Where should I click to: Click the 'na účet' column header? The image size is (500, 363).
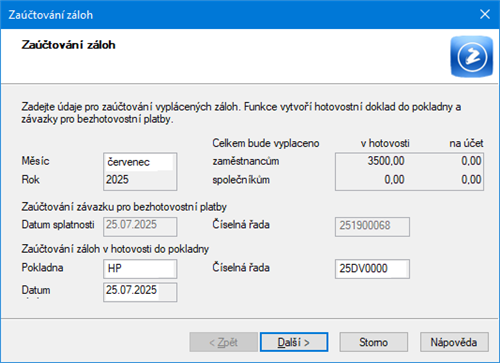[466, 143]
